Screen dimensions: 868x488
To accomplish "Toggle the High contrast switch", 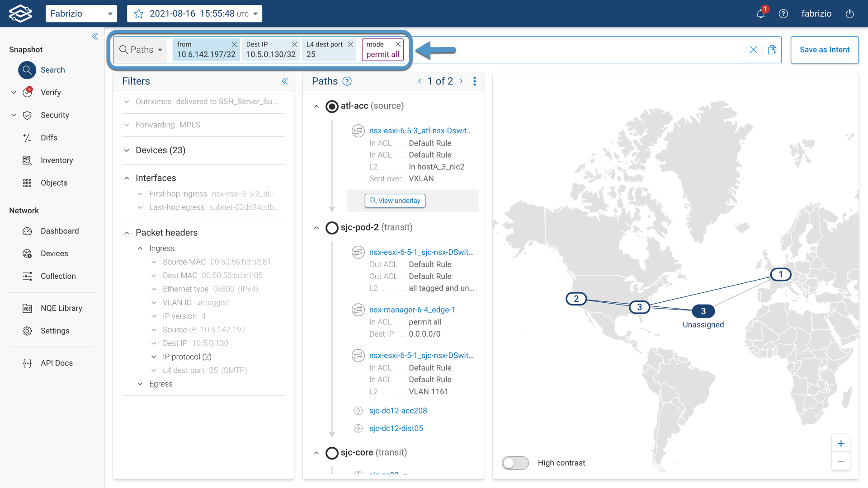I will 515,463.
